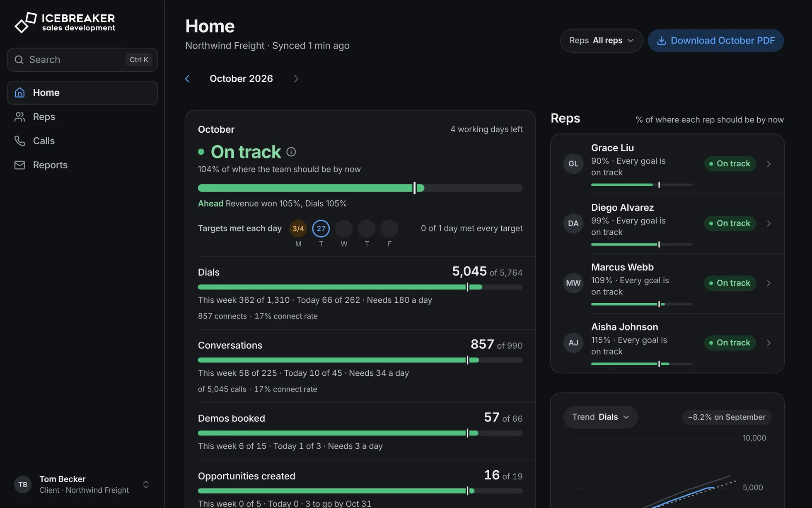Click the team overall progress bar
The height and width of the screenshot is (508, 812).
click(x=360, y=188)
